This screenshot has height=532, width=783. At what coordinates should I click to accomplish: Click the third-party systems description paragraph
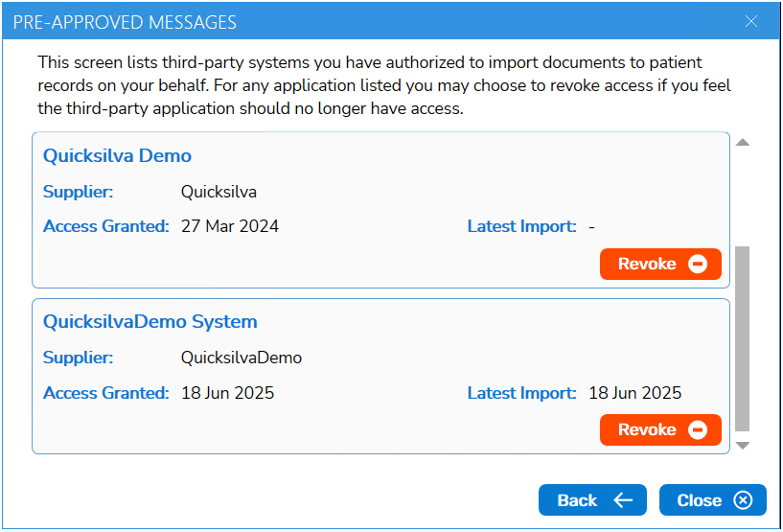pos(384,85)
